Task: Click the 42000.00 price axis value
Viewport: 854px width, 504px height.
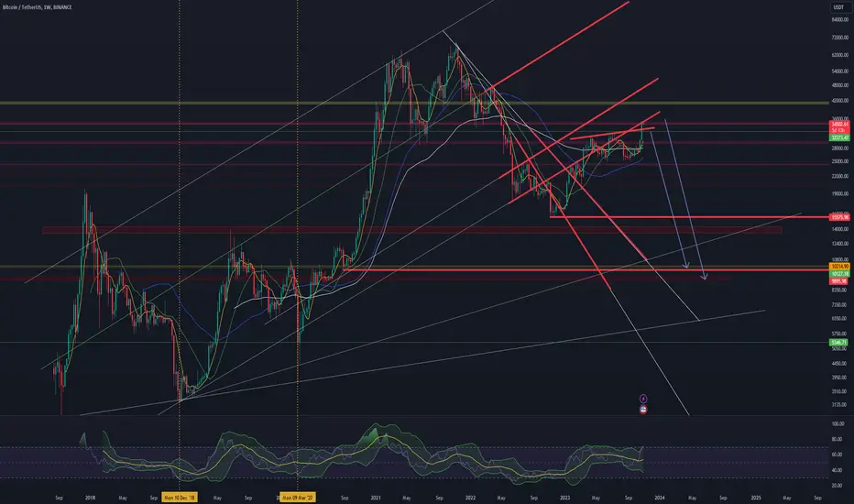Action: [840, 101]
